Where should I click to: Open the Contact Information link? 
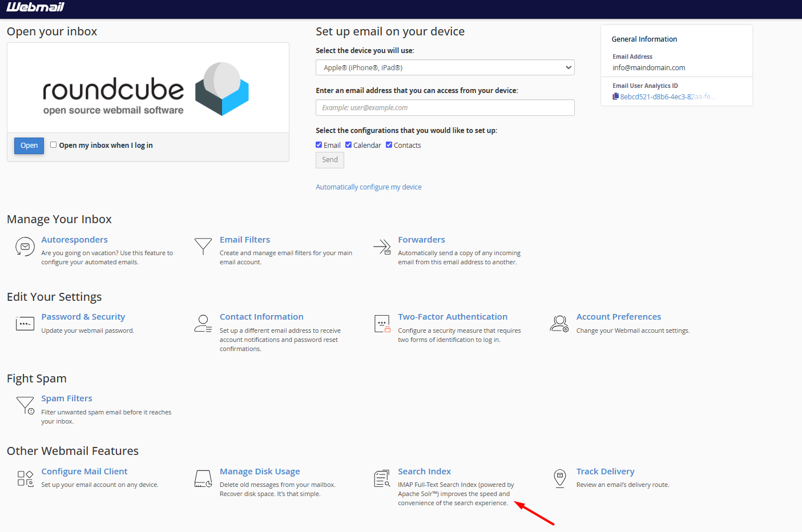point(261,317)
